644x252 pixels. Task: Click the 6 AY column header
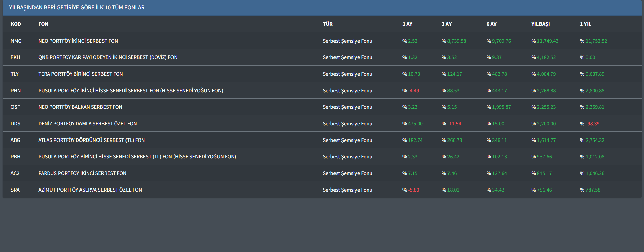pyautogui.click(x=491, y=24)
